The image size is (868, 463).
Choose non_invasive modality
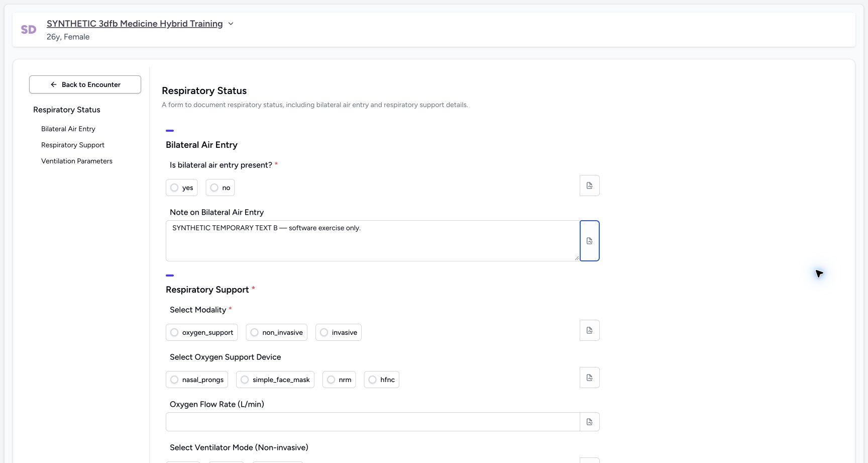coord(276,332)
